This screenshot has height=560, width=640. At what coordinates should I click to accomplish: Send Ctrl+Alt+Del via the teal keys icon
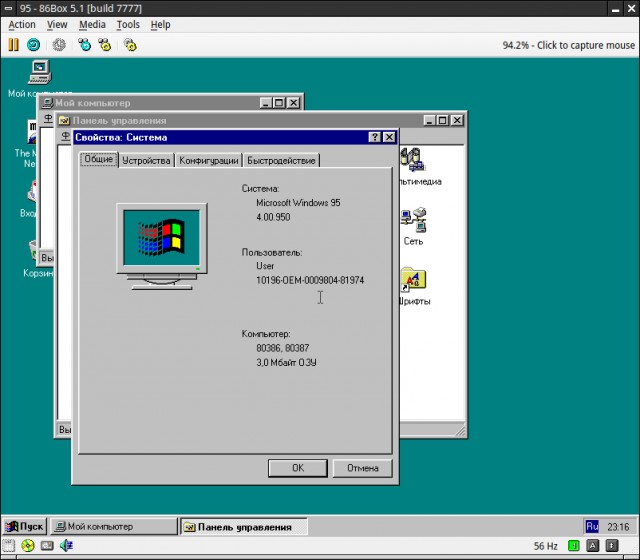pos(84,44)
